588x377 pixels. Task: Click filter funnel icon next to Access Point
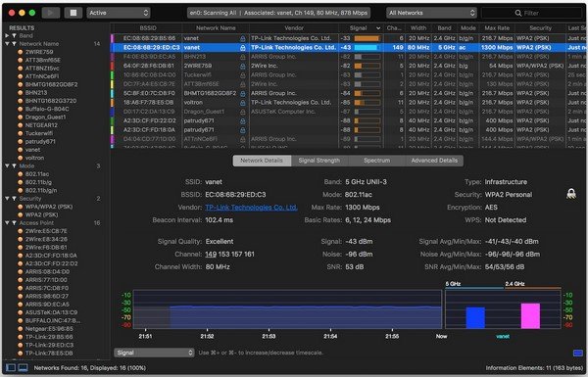click(14, 222)
